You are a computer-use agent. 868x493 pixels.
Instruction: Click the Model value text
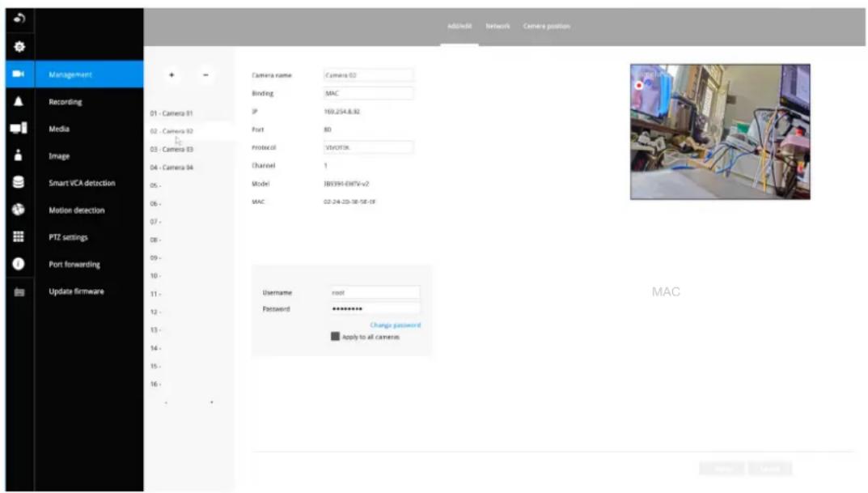pos(346,184)
